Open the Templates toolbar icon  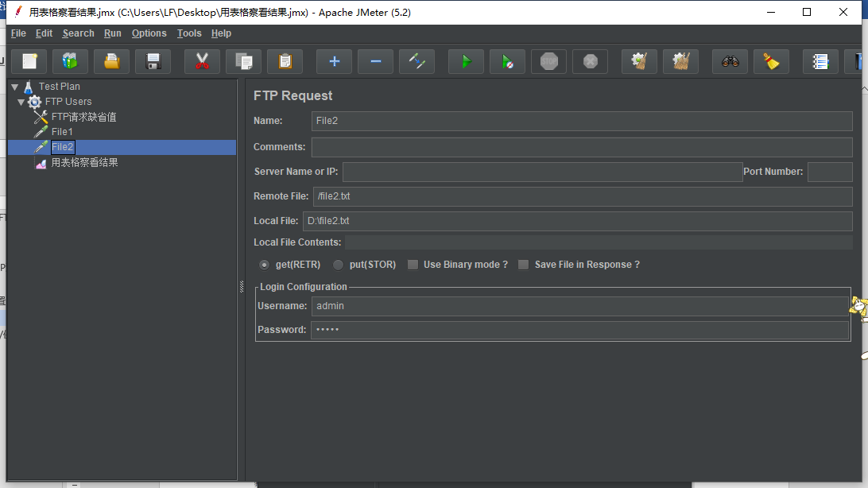click(x=70, y=61)
